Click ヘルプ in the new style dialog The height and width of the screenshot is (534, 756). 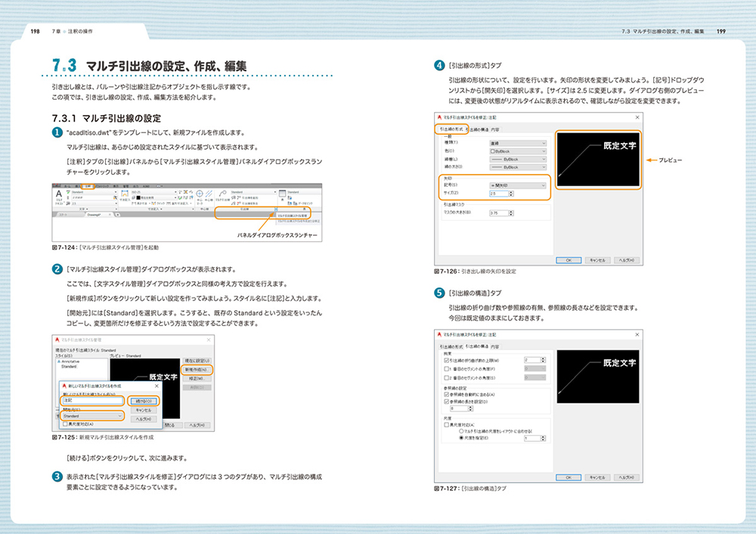pyautogui.click(x=144, y=419)
